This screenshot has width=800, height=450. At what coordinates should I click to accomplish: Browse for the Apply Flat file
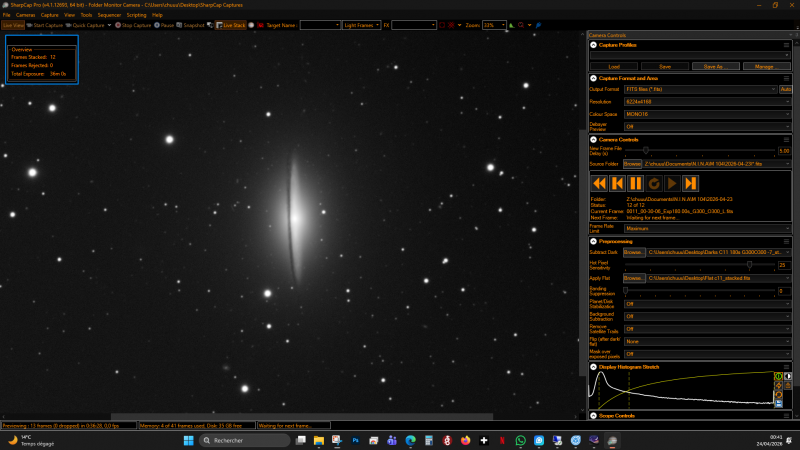[634, 278]
